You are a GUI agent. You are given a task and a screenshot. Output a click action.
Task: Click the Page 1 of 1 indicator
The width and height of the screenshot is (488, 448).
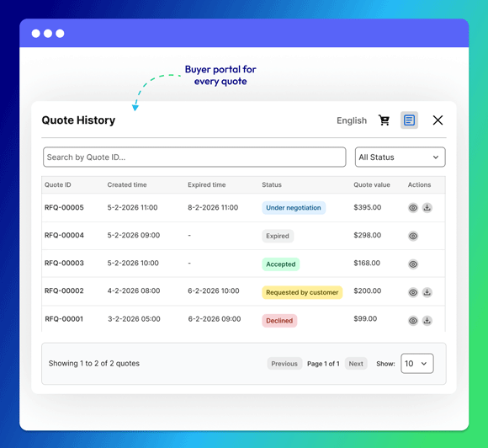pyautogui.click(x=323, y=364)
